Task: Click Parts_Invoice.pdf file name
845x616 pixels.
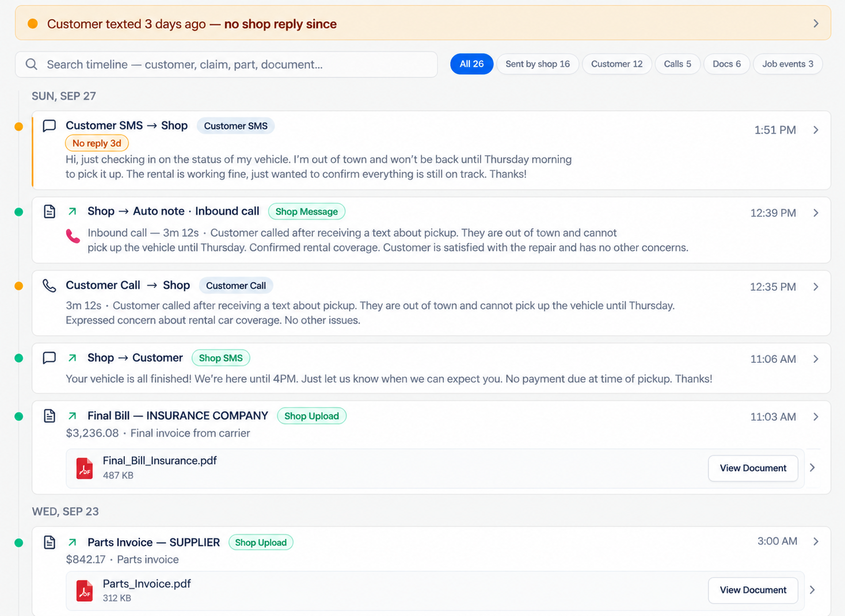Action: pos(147,584)
